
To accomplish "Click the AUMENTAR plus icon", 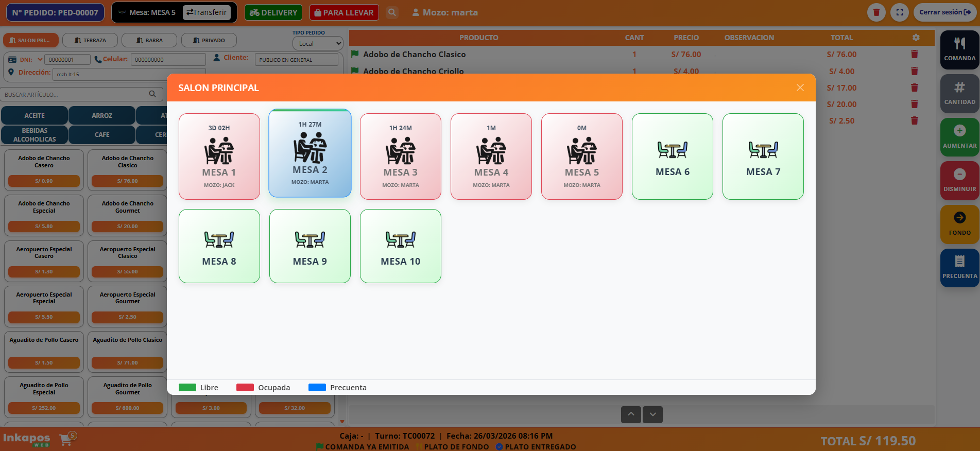I will point(959,131).
